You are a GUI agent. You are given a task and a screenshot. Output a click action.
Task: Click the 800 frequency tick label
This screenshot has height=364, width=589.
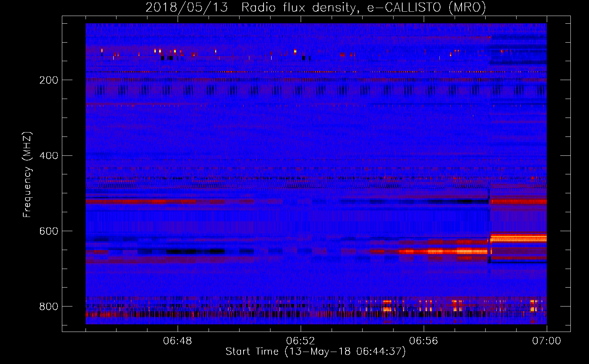(49, 306)
